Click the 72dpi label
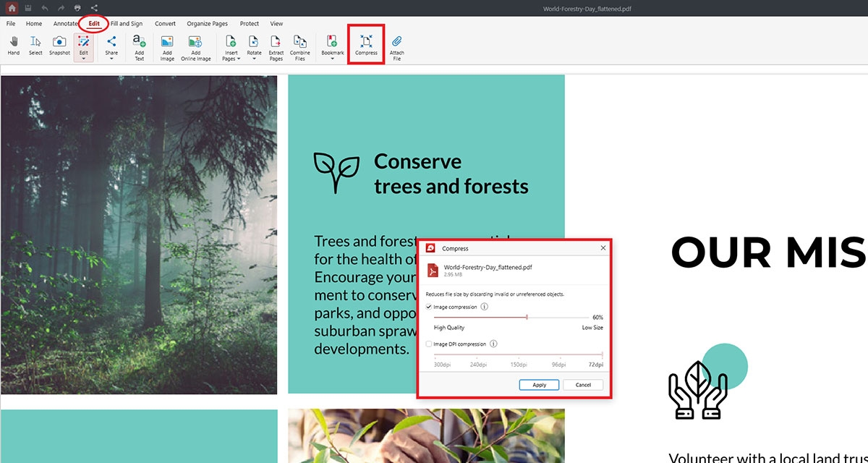 [595, 365]
